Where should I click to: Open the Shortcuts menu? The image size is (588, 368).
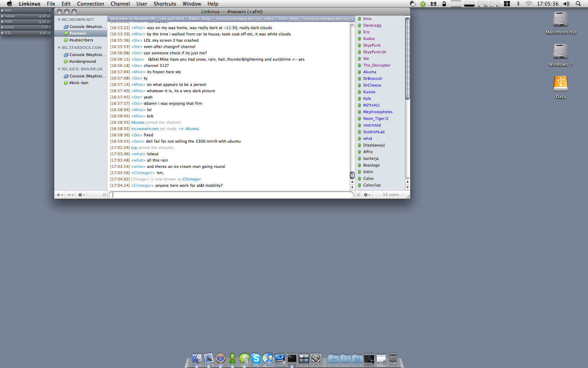coord(164,4)
